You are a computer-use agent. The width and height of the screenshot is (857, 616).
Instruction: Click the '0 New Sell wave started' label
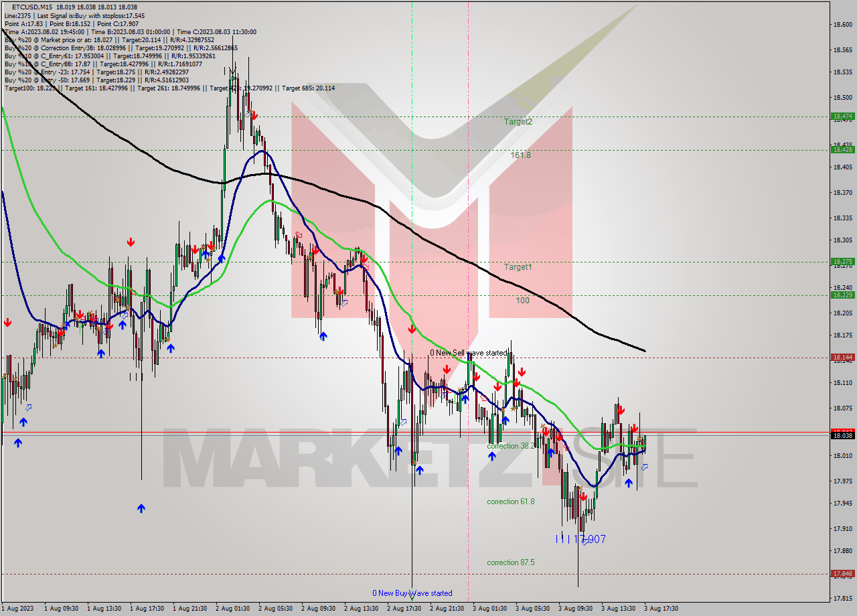pyautogui.click(x=468, y=353)
